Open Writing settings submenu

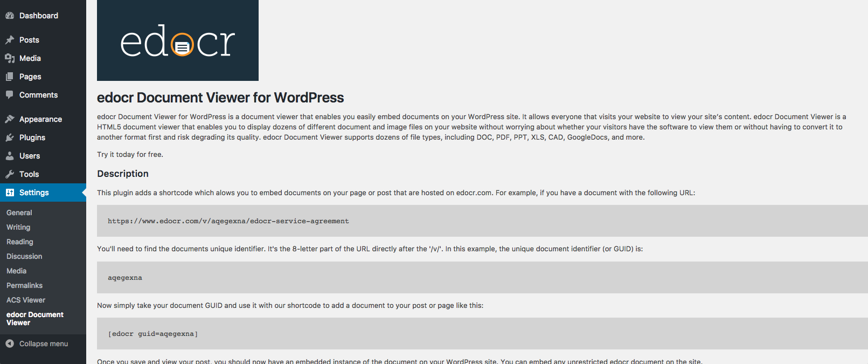click(18, 228)
